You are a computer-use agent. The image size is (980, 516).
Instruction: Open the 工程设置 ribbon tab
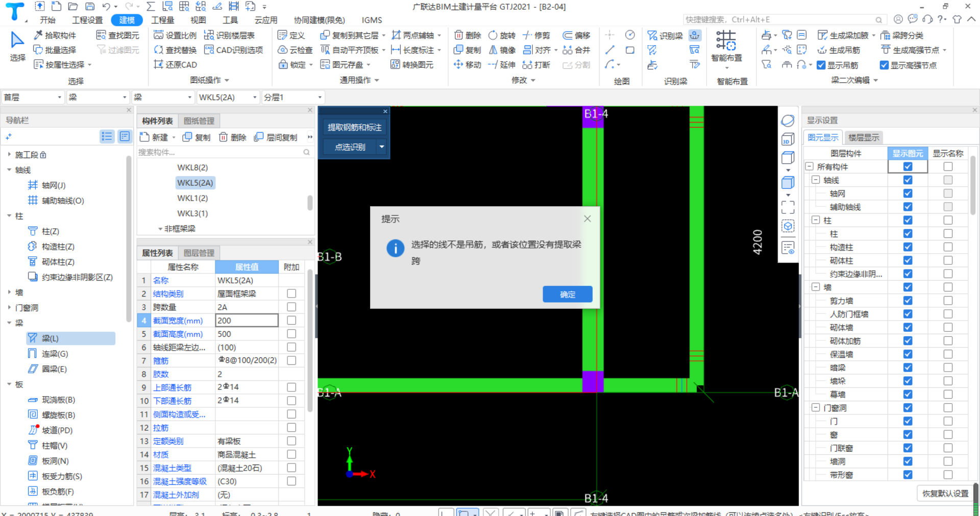[x=87, y=20]
